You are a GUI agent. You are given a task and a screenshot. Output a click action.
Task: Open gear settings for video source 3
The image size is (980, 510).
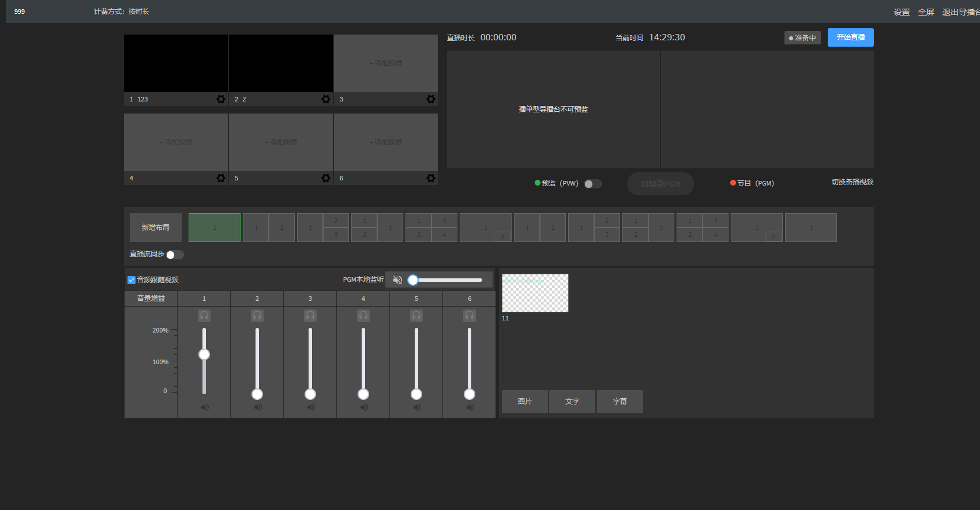click(431, 99)
